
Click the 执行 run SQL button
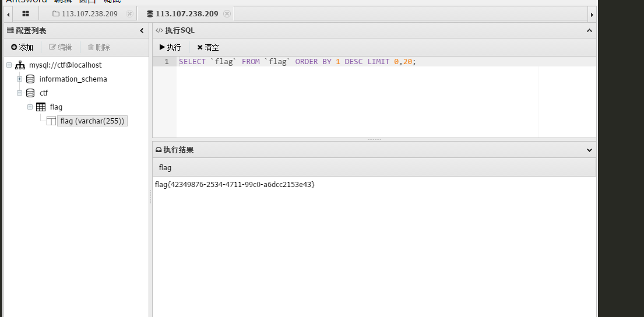coord(170,47)
